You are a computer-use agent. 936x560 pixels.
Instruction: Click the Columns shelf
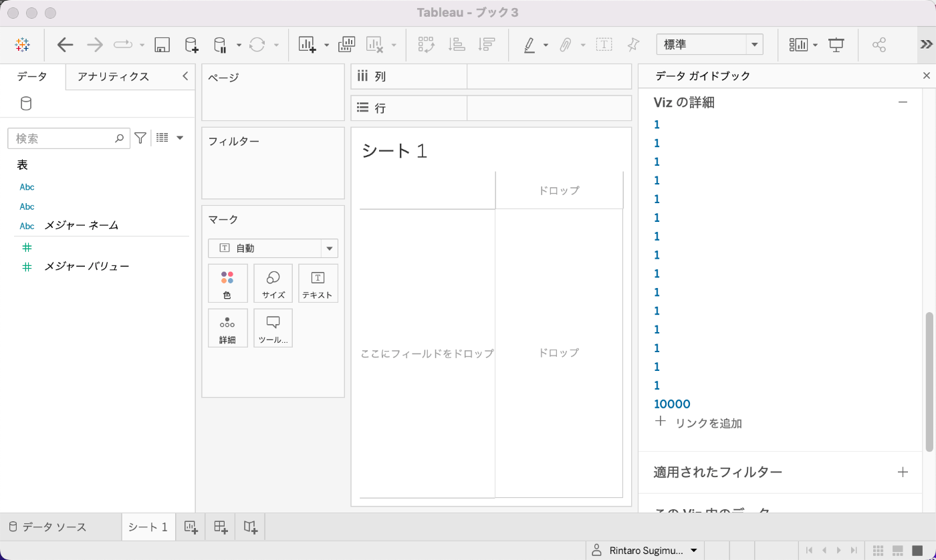(491, 76)
